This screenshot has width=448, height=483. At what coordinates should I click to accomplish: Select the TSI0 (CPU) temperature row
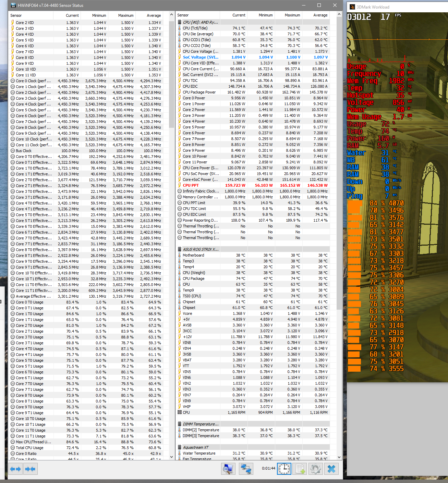253,296
